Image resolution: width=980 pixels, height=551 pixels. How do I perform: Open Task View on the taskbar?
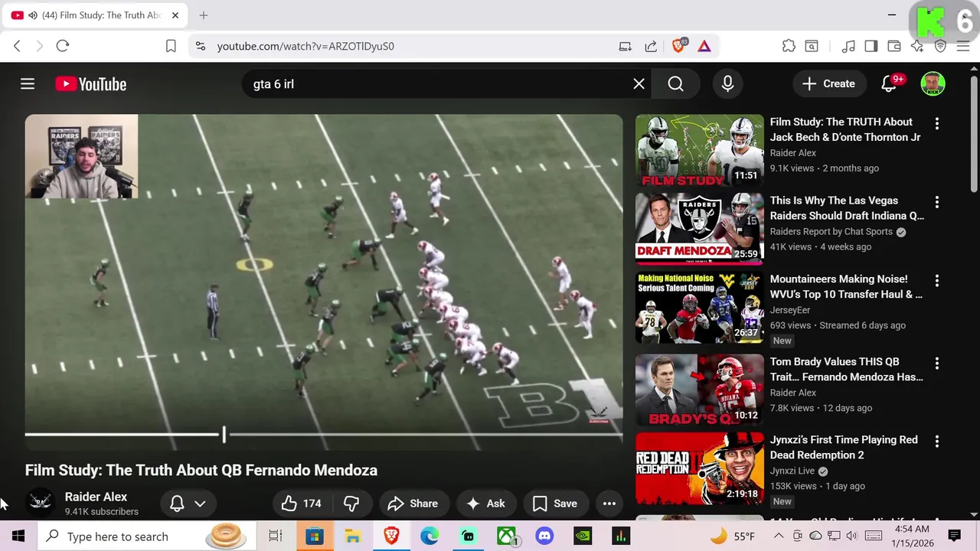click(276, 536)
